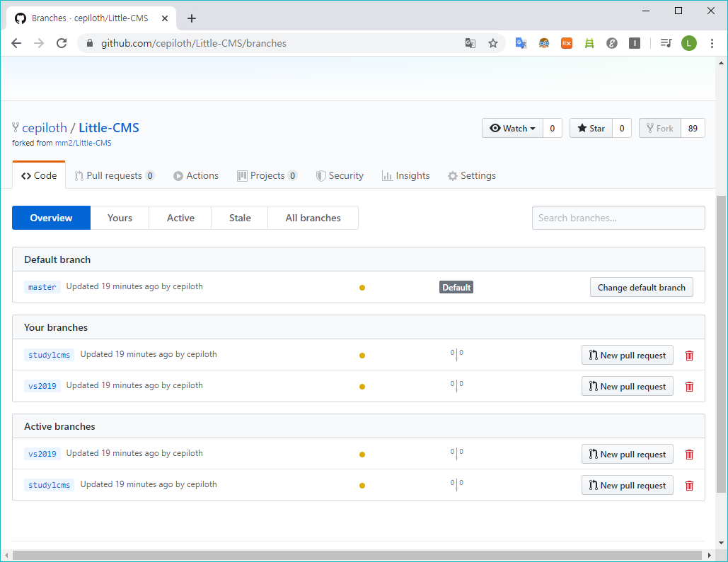Click the Fork button
This screenshot has width=728, height=562.
click(x=660, y=129)
